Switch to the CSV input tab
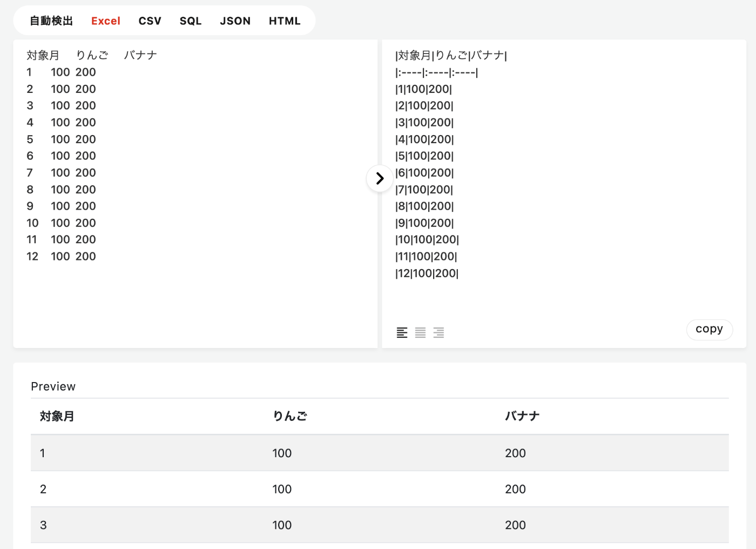The image size is (756, 549). [x=150, y=21]
